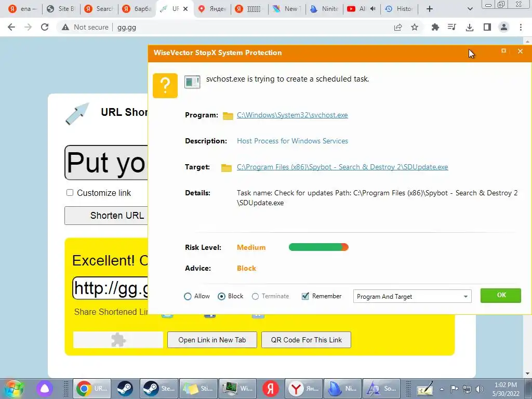532x399 pixels.
Task: Go back with browser back arrow
Action: tap(11, 27)
